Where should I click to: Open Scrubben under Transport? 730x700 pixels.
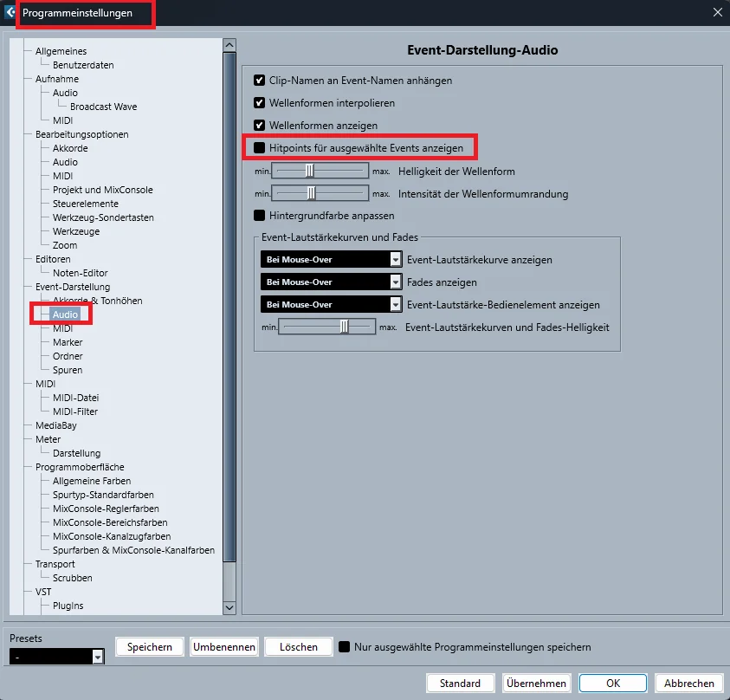pyautogui.click(x=73, y=578)
